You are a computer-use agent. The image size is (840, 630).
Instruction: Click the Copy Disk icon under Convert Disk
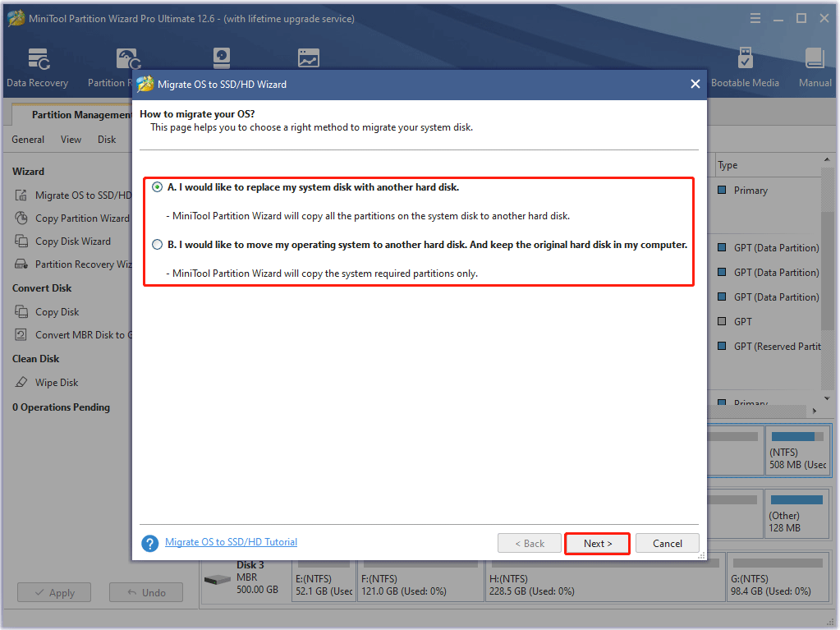point(21,311)
